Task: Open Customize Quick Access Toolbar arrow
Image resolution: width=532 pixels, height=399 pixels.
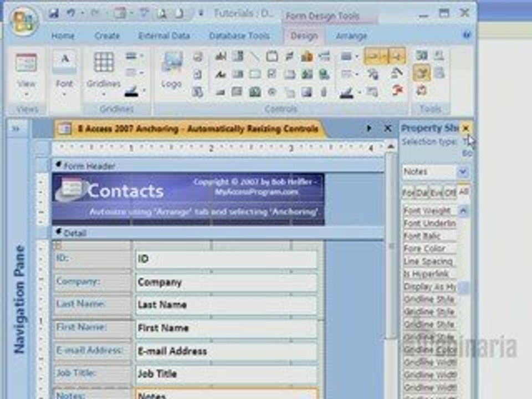Action: 201,13
